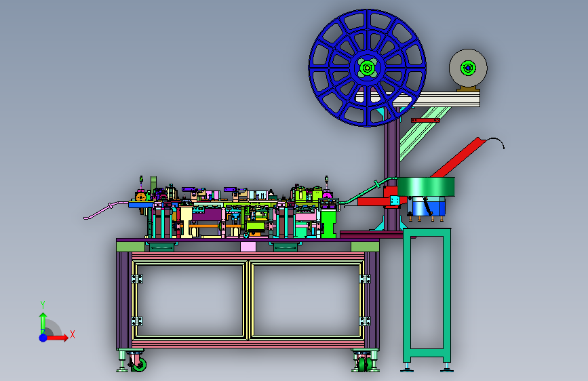
Task: Select the green support stand under the feeder
Action: [427, 295]
